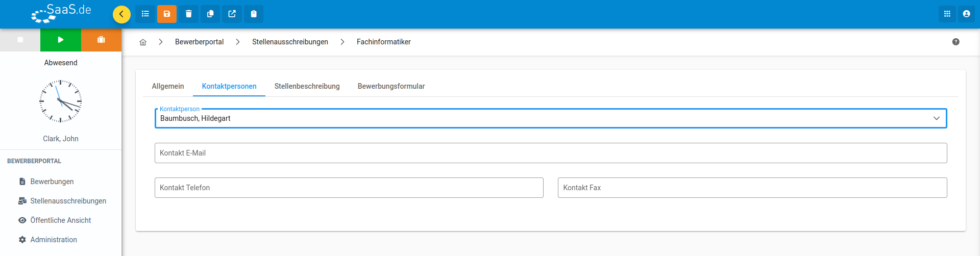Open the user account icon
Screen dimensions: 980x256
(966, 14)
